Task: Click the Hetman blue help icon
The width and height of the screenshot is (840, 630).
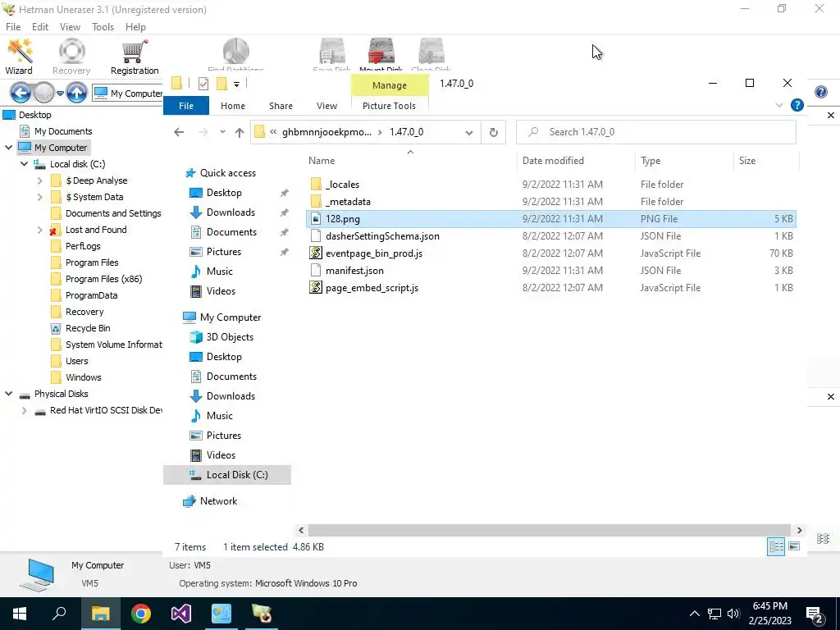Action: (820, 92)
